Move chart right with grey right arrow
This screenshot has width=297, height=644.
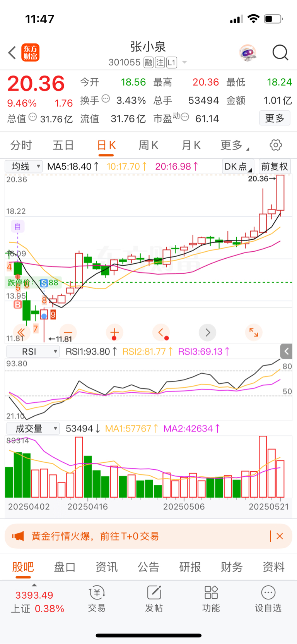click(x=207, y=332)
